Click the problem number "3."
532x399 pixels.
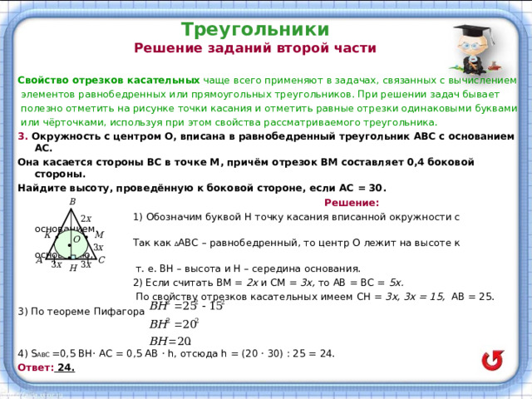(x=23, y=136)
